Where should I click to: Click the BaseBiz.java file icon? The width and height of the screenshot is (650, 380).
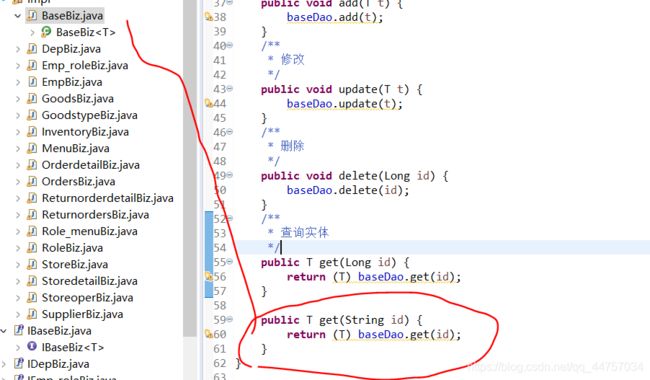[x=32, y=15]
